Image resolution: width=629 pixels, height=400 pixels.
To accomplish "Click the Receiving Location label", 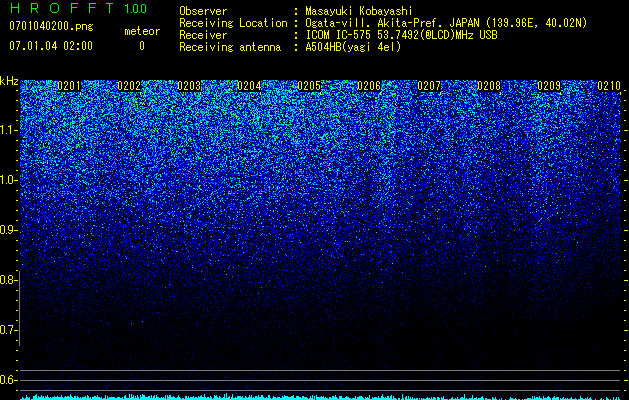I will click(x=233, y=23).
